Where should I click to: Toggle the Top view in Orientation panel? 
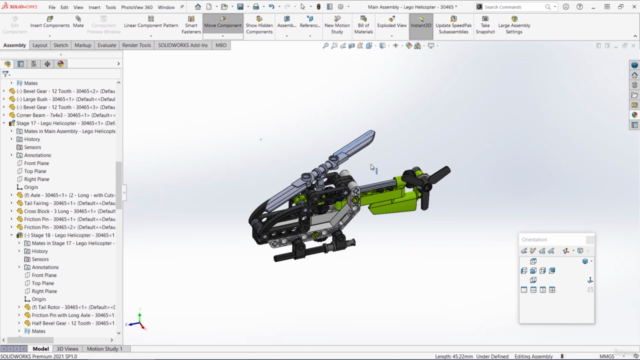pos(533,261)
